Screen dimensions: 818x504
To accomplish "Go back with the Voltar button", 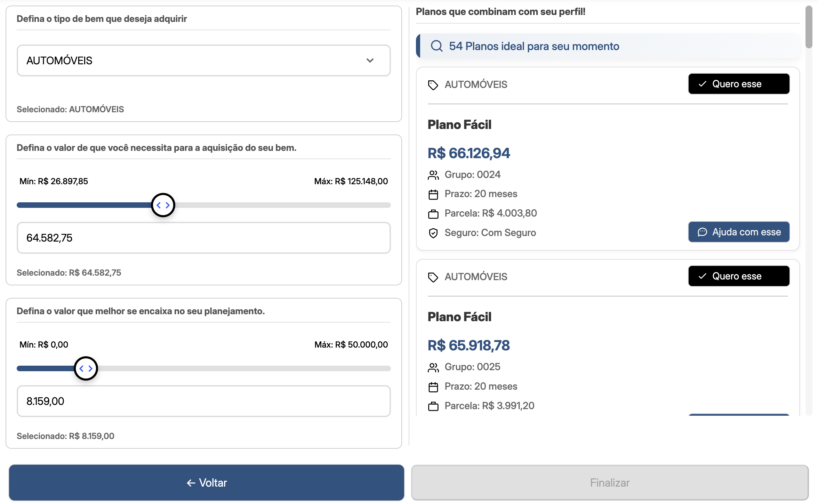I will click(206, 482).
